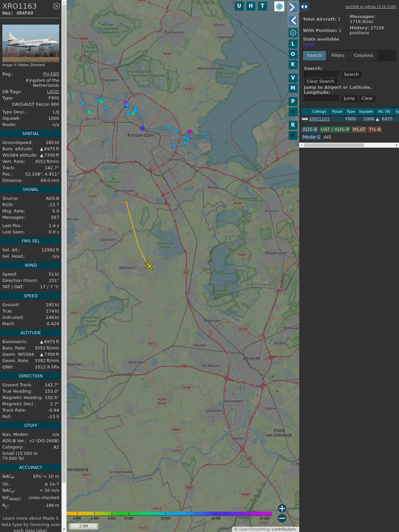Toggle the AIS source legend
The height and width of the screenshot is (532, 399).
[x=328, y=137]
